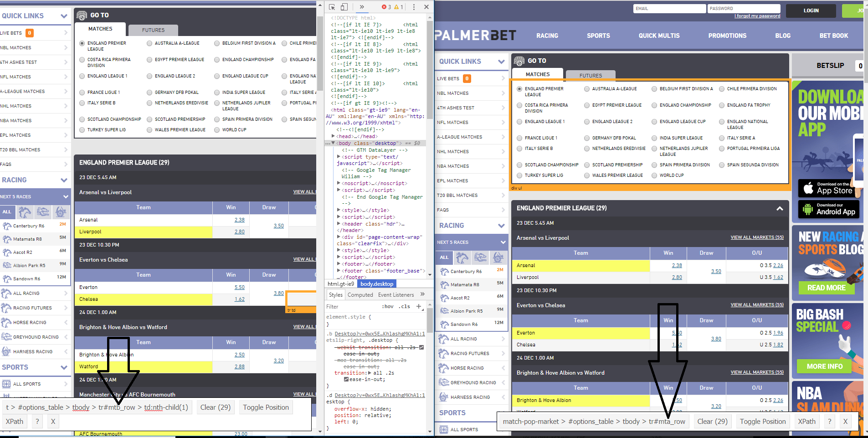Image resolution: width=868 pixels, height=438 pixels.
Task: Expand the transition property triangle in Styles
Action: coord(370,373)
